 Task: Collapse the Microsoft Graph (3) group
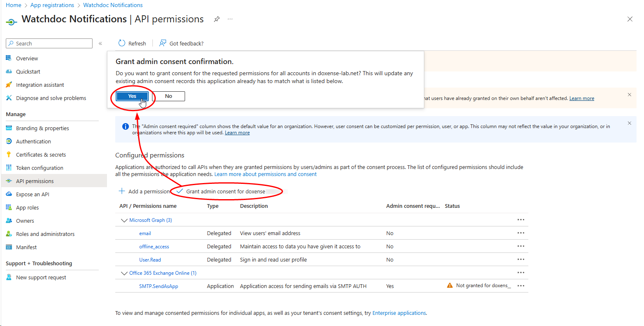pyautogui.click(x=124, y=220)
